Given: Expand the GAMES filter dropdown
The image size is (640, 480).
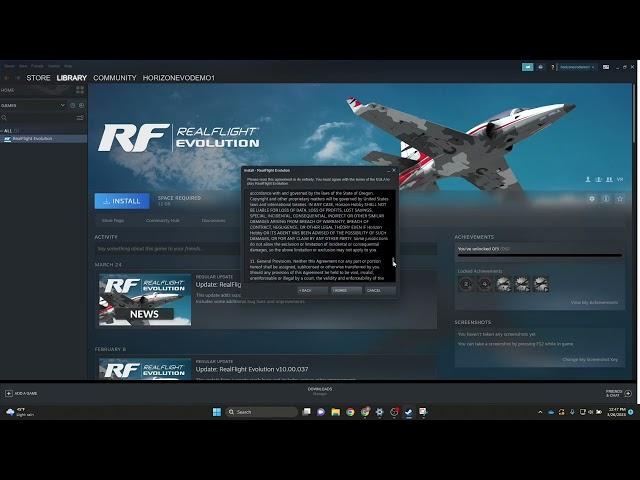Looking at the screenshot, I should pos(62,105).
